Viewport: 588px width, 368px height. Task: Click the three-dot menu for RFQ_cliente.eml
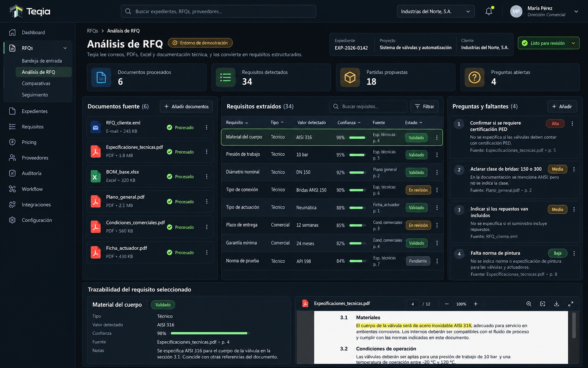click(x=207, y=127)
